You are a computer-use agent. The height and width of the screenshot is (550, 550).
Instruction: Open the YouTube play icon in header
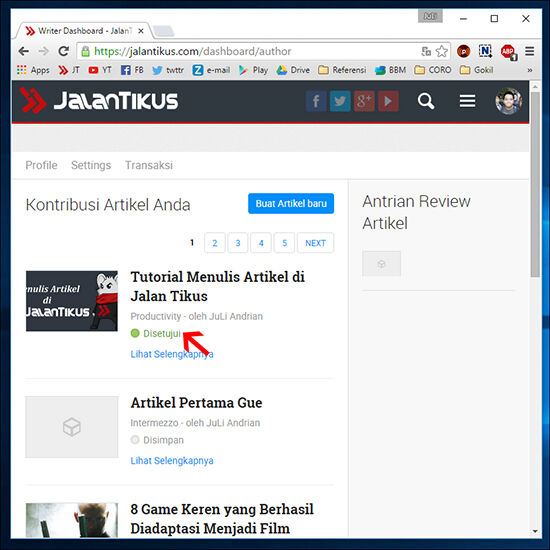(388, 101)
